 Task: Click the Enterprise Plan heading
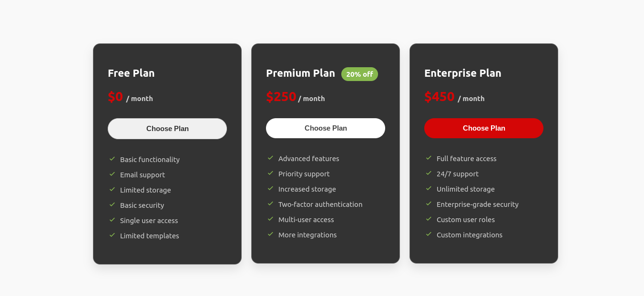click(462, 73)
